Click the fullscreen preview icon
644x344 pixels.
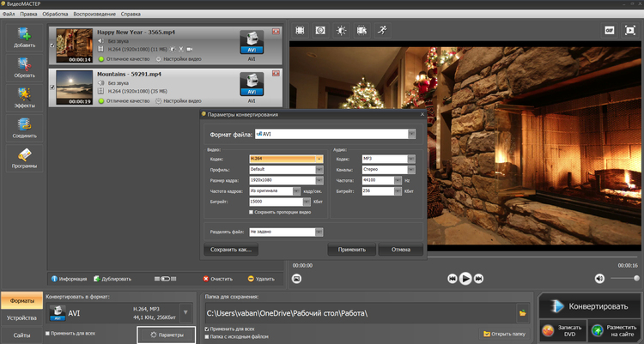point(630,30)
